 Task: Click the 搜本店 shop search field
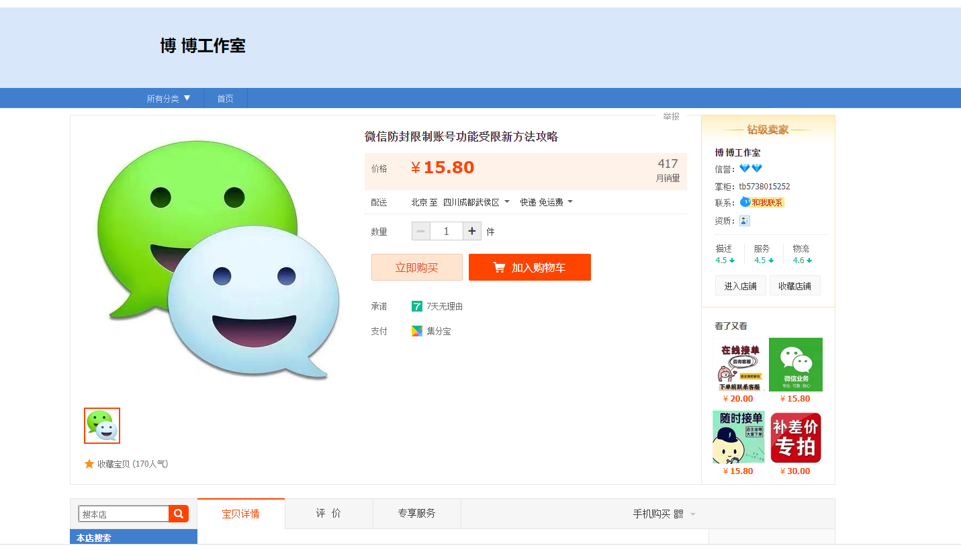pos(124,514)
